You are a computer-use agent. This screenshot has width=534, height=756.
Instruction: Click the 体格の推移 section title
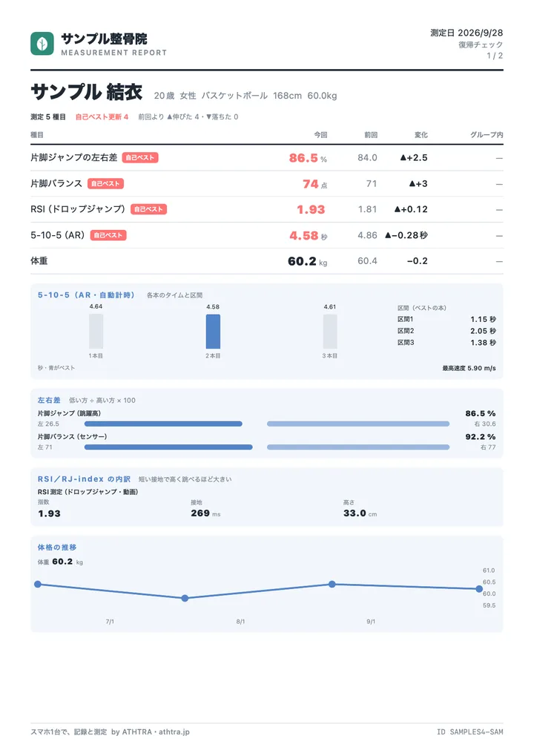coord(57,548)
